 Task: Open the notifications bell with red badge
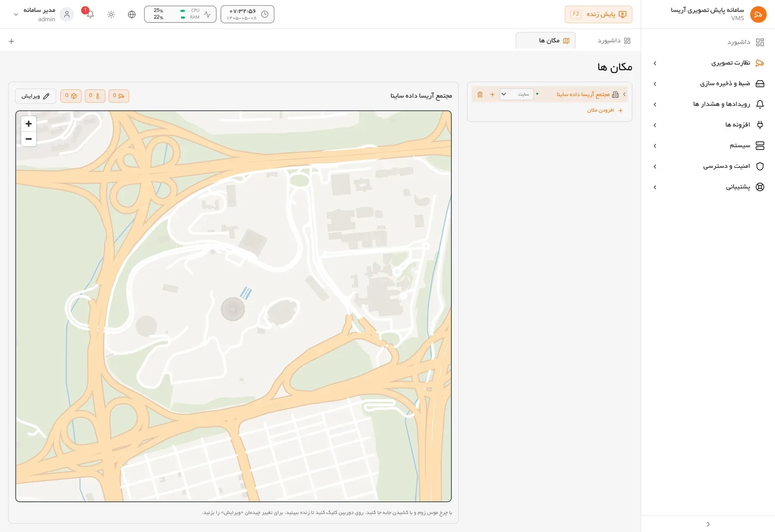click(x=90, y=14)
